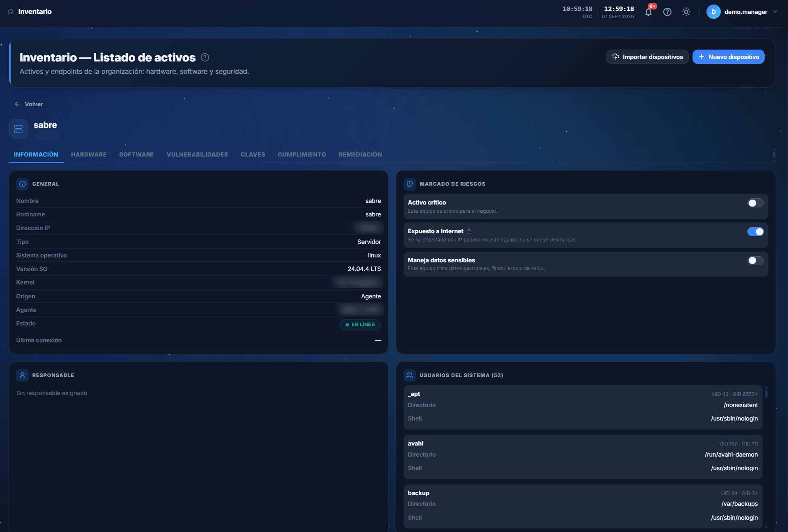The height and width of the screenshot is (532, 788).
Task: Open the Cumplimiento tab
Action: 302,155
